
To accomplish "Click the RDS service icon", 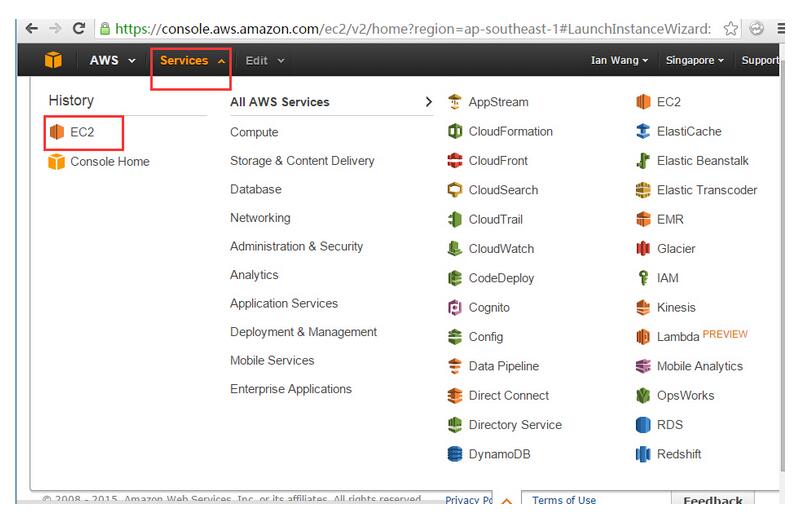I will [643, 424].
